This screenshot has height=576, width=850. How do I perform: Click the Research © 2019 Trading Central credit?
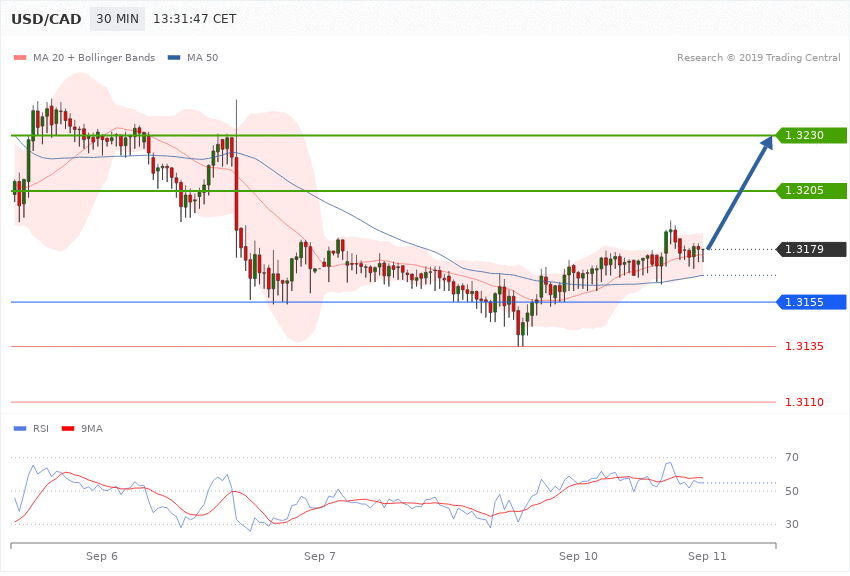tap(758, 57)
